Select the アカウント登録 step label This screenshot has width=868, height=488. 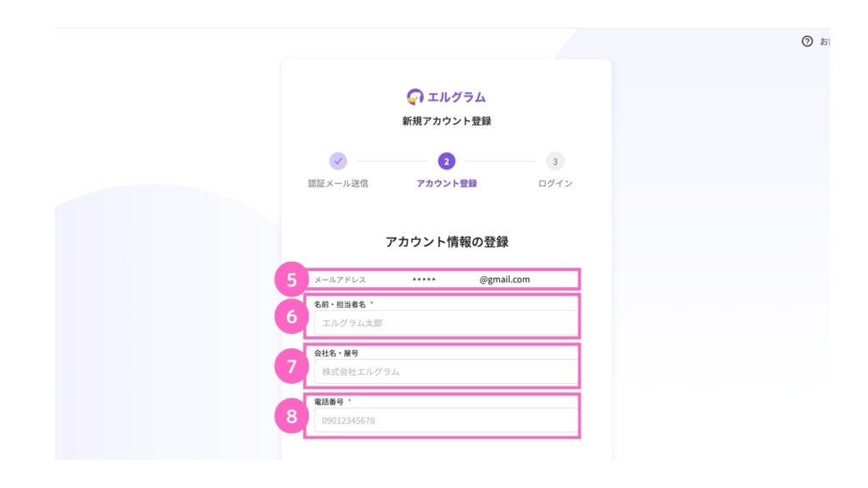[x=447, y=184]
